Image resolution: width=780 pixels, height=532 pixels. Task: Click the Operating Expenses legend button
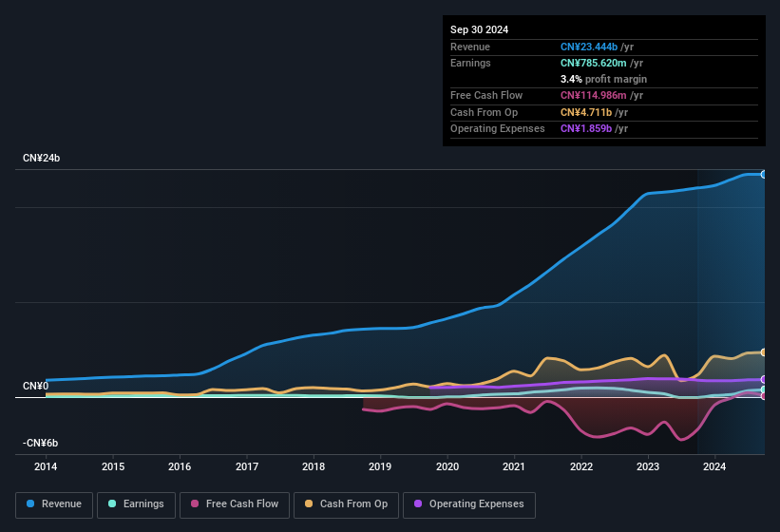click(469, 504)
